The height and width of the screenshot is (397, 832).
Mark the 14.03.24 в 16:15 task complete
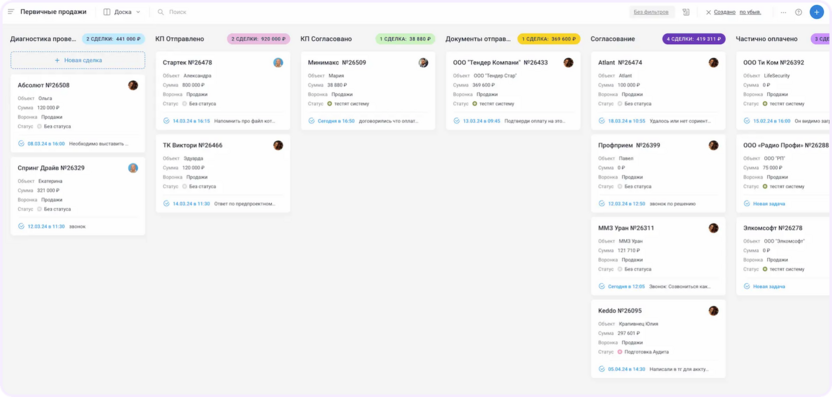[166, 120]
